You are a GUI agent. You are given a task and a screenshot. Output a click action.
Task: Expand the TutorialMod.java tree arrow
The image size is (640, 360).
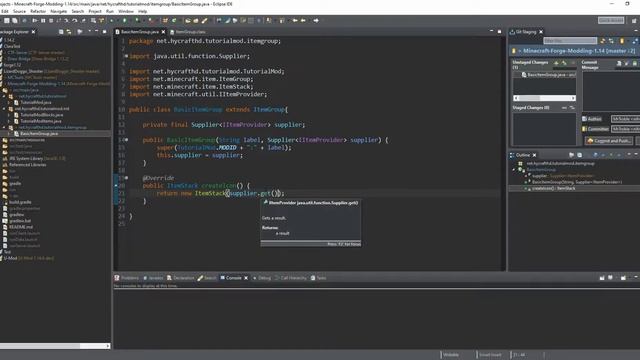[9, 102]
